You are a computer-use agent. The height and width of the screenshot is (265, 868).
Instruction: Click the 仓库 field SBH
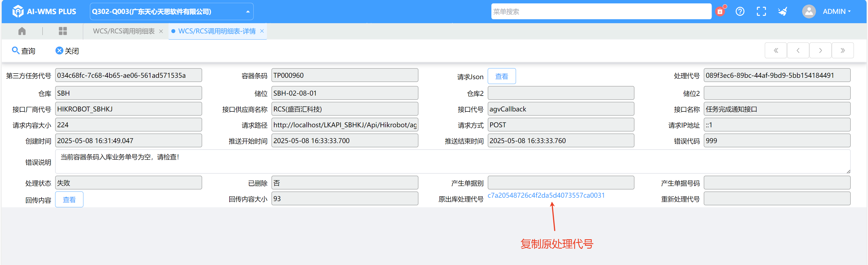[129, 93]
